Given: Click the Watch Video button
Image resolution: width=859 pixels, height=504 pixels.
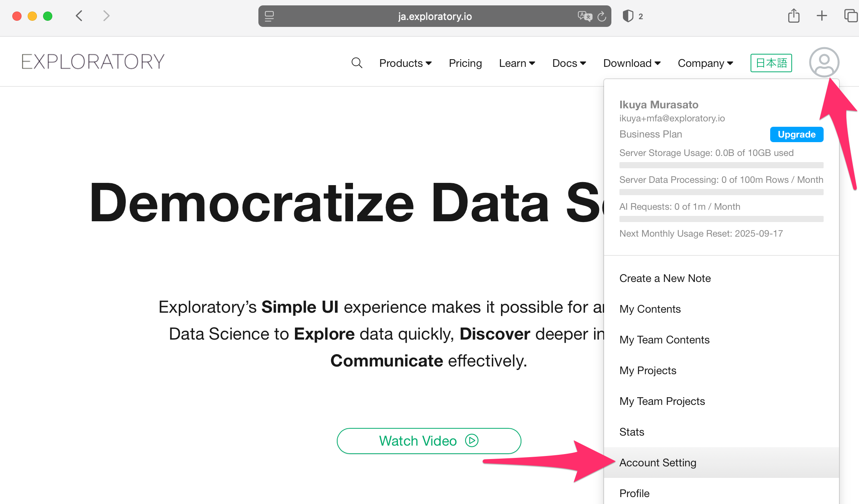Looking at the screenshot, I should pos(429,441).
